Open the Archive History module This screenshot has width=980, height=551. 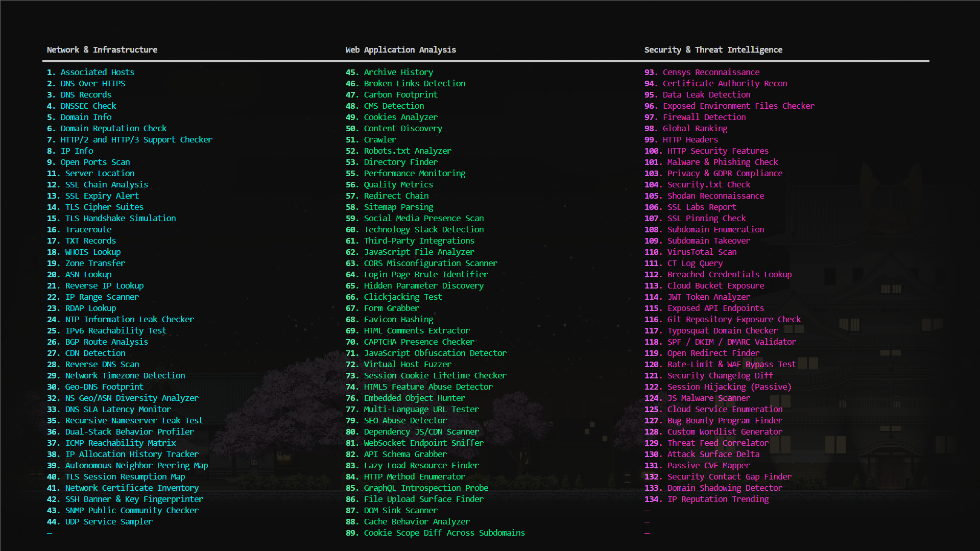tap(398, 73)
